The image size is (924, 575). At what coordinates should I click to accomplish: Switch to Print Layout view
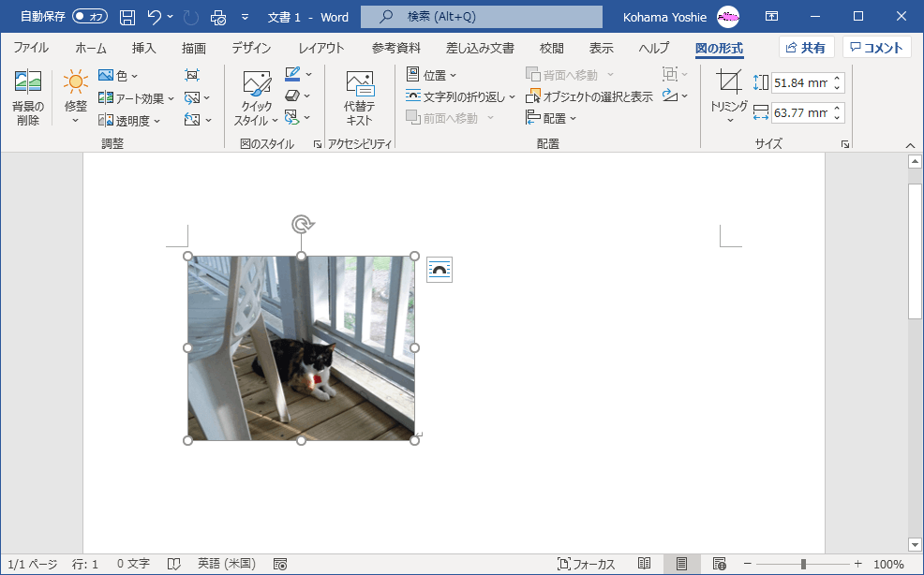click(682, 565)
